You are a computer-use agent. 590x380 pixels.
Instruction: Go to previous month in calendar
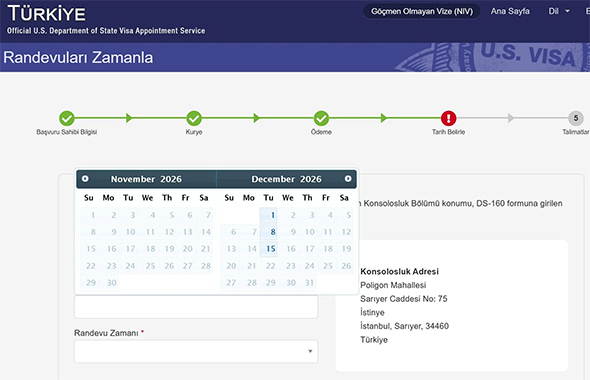(85, 179)
